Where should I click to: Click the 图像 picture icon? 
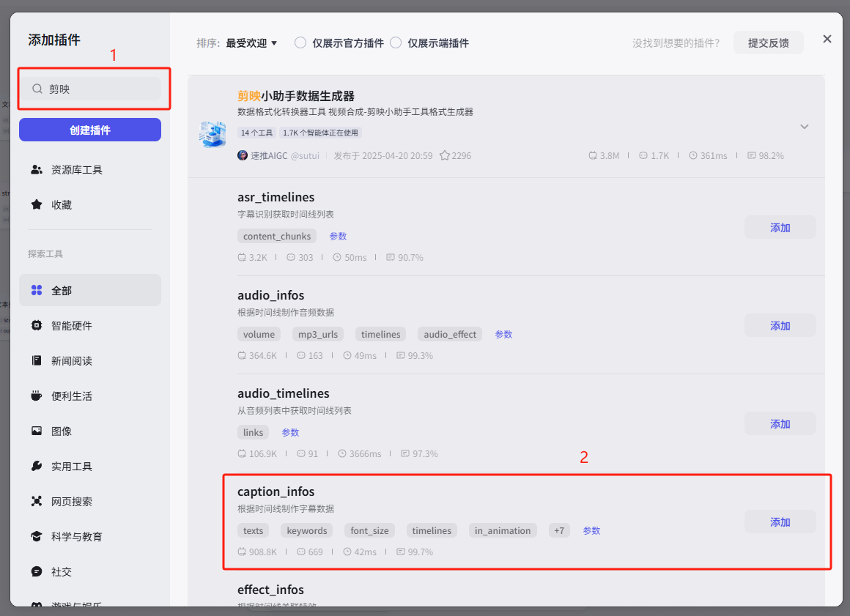coord(37,431)
